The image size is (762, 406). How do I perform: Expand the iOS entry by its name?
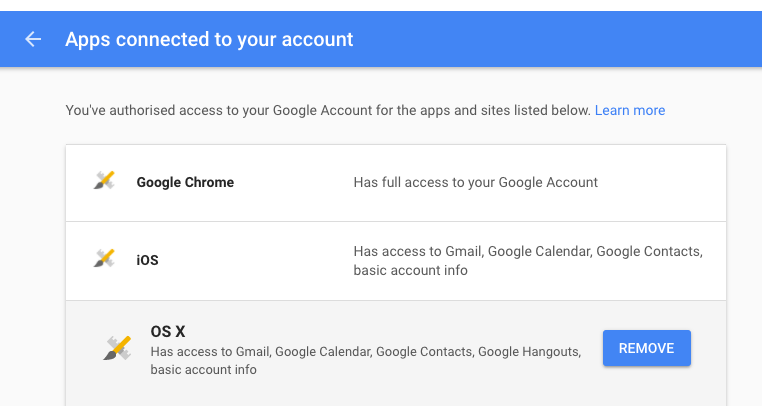point(147,261)
